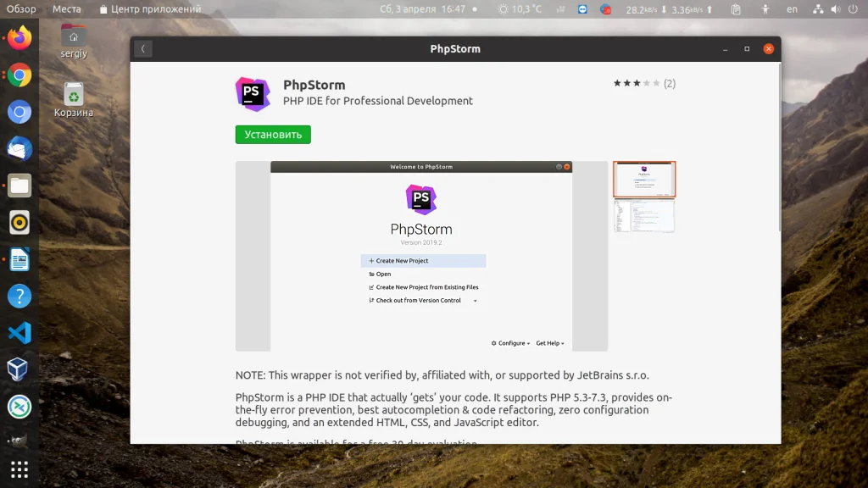The height and width of the screenshot is (488, 868).
Task: Open the Help application from the dock
Action: pyautogui.click(x=19, y=296)
